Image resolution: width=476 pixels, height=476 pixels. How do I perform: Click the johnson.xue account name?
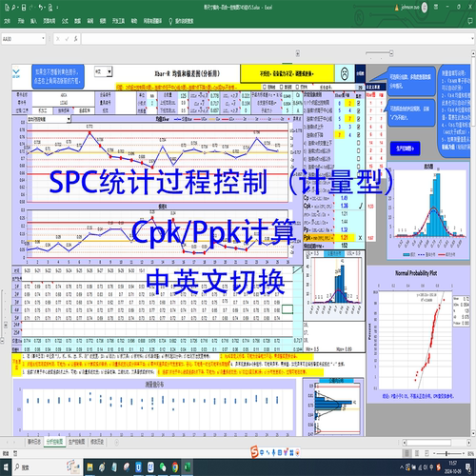(410, 7)
